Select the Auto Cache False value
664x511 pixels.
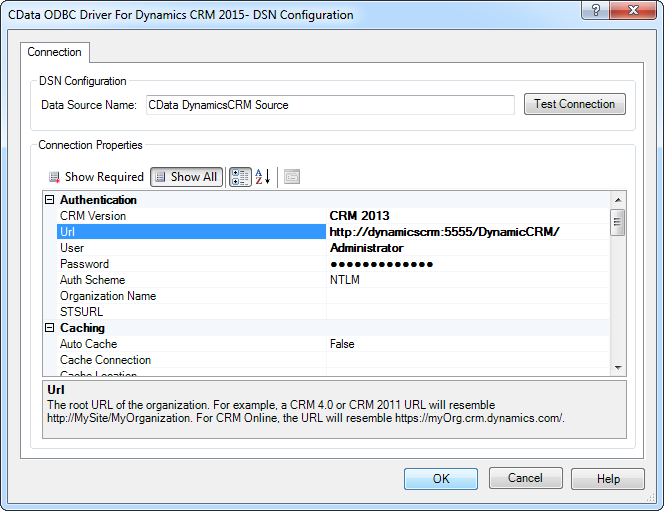[x=467, y=344]
